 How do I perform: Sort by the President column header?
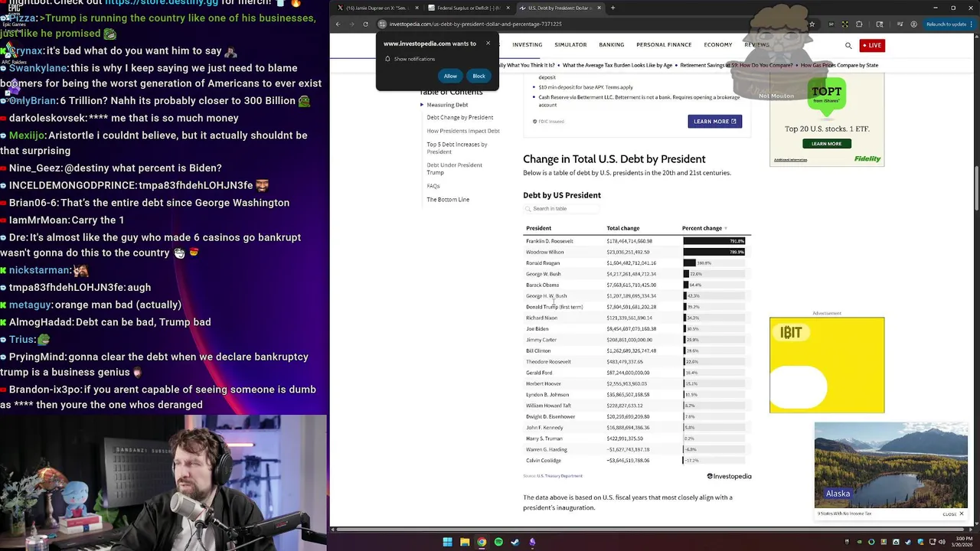[538, 228]
